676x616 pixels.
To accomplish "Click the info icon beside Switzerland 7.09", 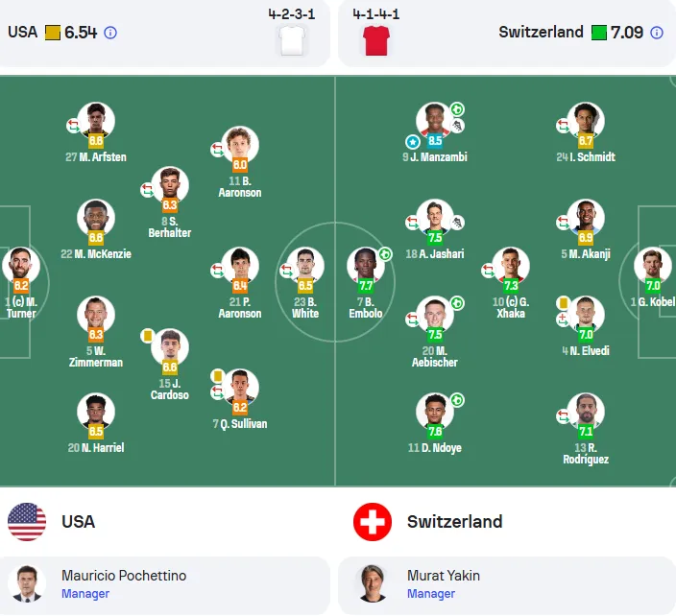I will pyautogui.click(x=657, y=33).
